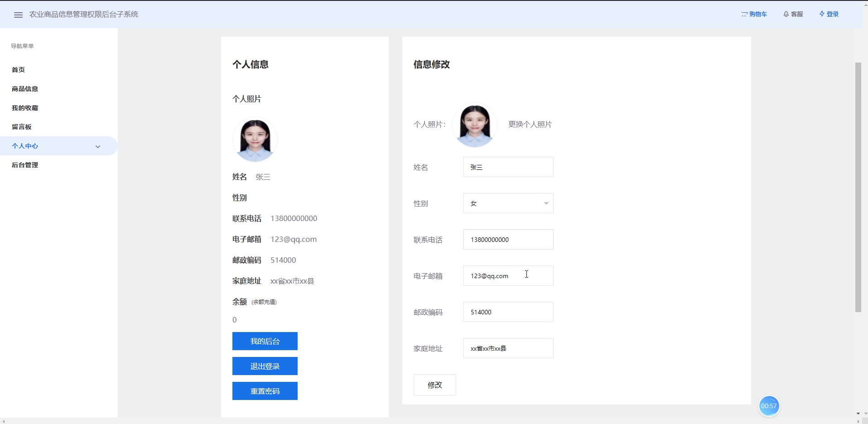Click the horizontal scrollbar left arrow

click(4, 421)
